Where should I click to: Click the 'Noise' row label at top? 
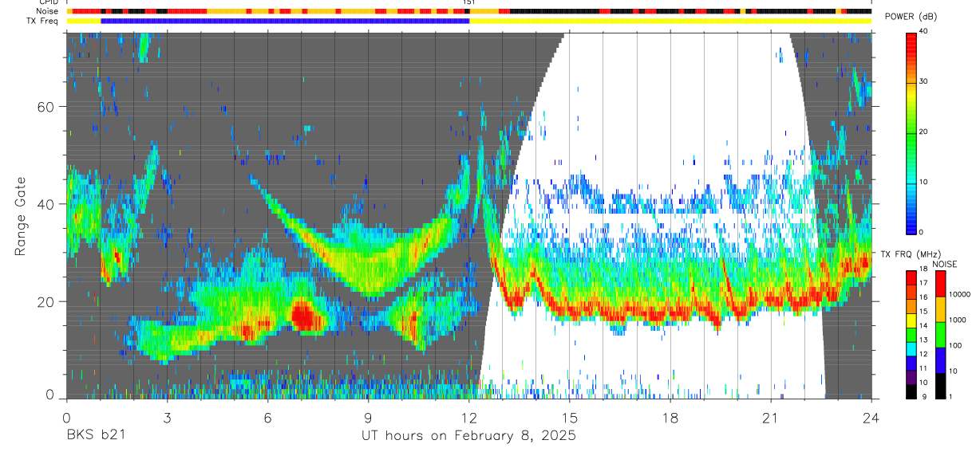tap(47, 11)
